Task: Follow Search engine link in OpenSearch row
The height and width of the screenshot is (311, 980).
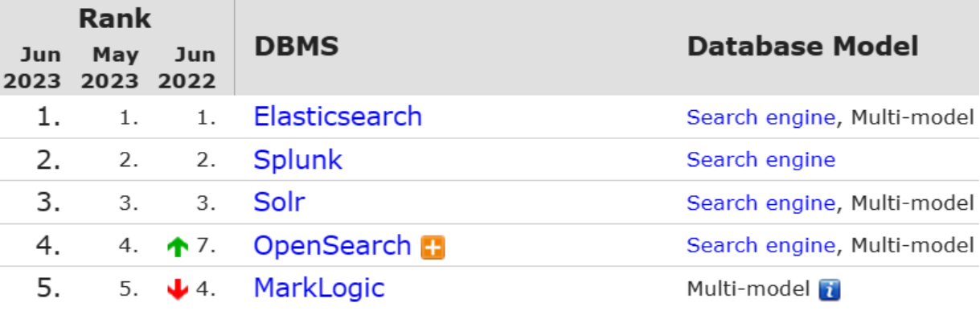Action: point(761,245)
